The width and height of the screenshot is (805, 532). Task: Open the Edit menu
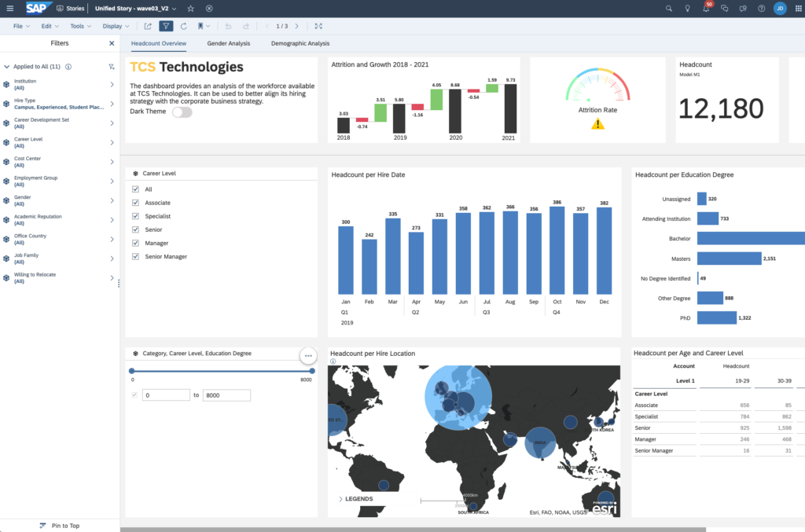click(50, 26)
